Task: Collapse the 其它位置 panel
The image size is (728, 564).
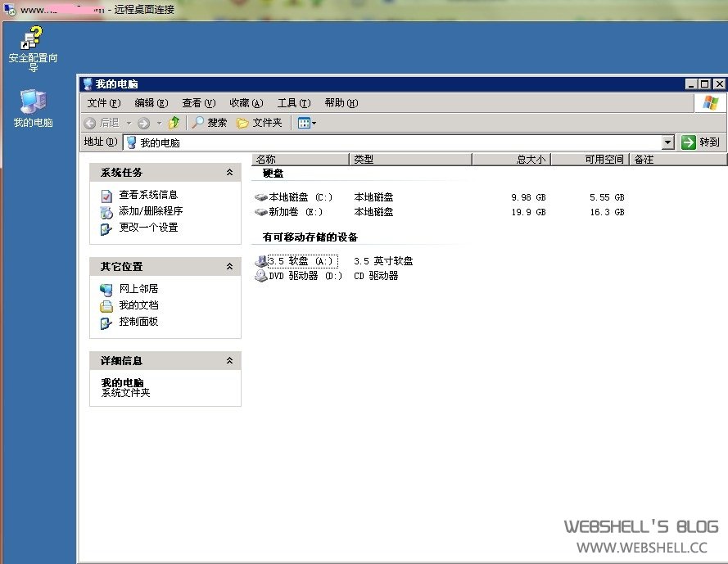Action: pyautogui.click(x=229, y=267)
